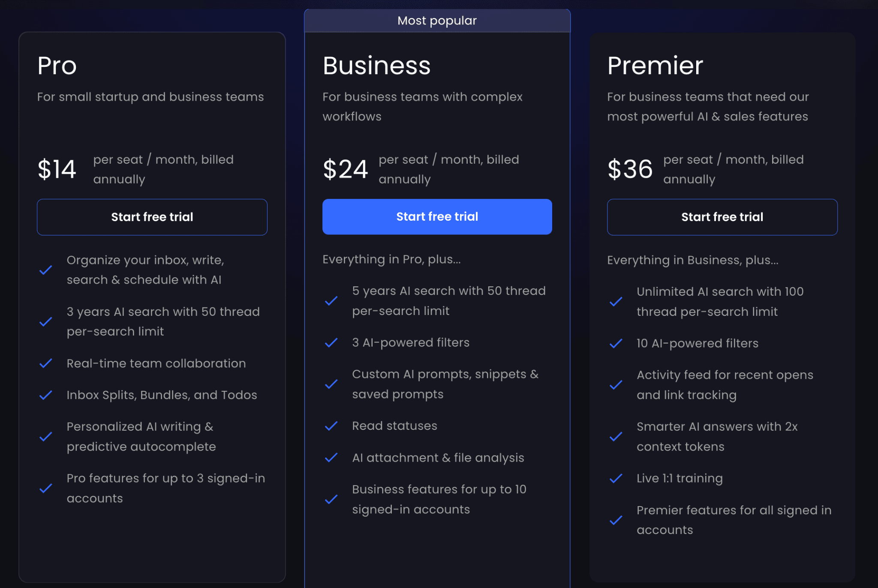Click the checkmark beside Personalized AI writing
Viewport: 878px width, 588px height.
click(46, 437)
